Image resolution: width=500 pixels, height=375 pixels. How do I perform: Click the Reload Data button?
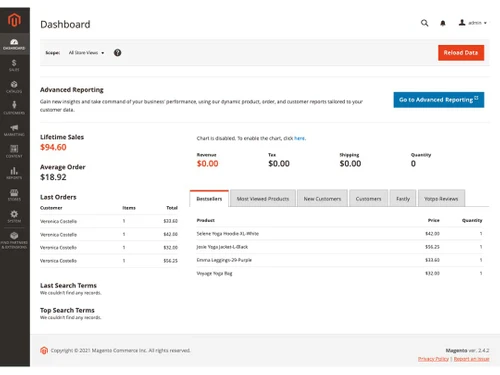pyautogui.click(x=461, y=53)
